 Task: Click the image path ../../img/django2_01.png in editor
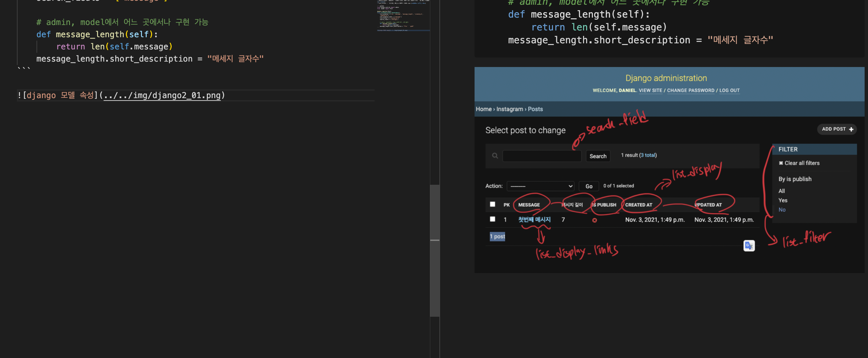point(162,95)
